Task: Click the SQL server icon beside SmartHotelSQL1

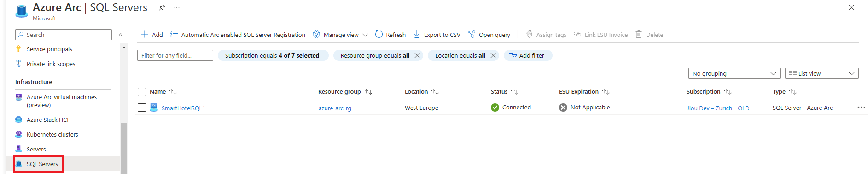Action: [x=154, y=108]
